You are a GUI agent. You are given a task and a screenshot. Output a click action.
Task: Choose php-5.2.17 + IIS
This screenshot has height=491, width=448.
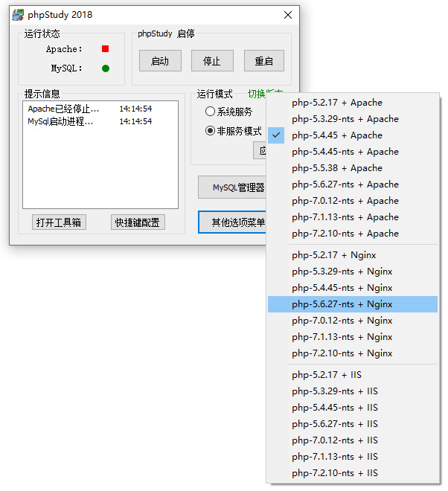[x=353, y=375]
